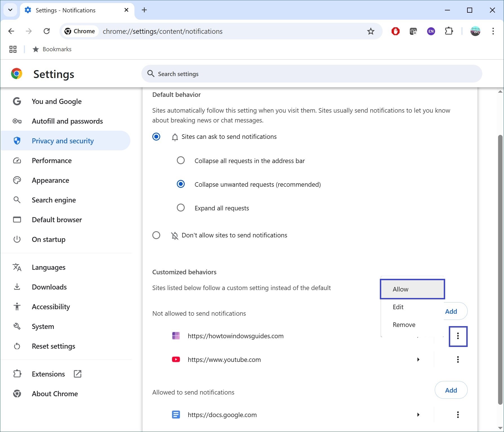Select Expand all requests option
This screenshot has height=432, width=504.
(180, 208)
